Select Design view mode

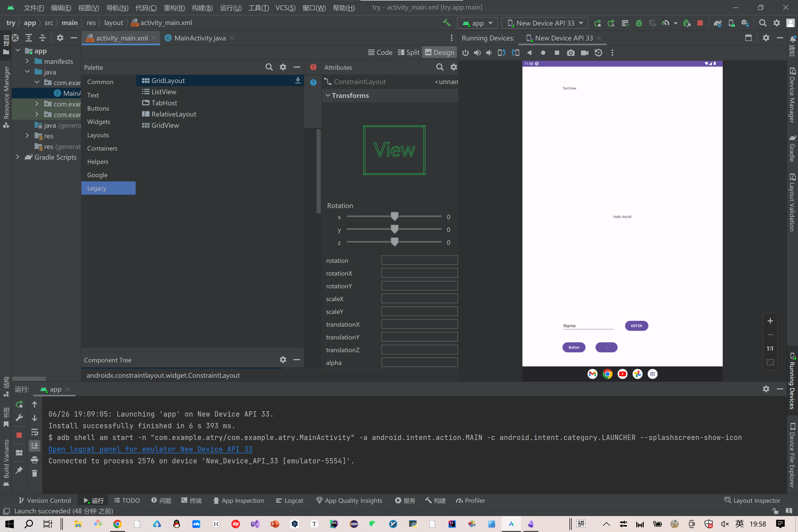[x=440, y=52]
